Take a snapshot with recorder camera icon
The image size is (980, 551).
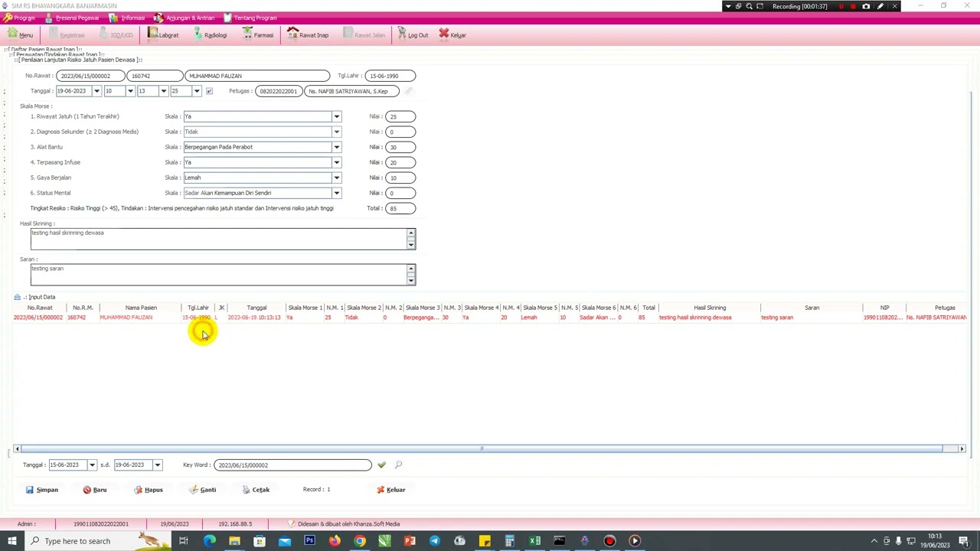pos(866,6)
